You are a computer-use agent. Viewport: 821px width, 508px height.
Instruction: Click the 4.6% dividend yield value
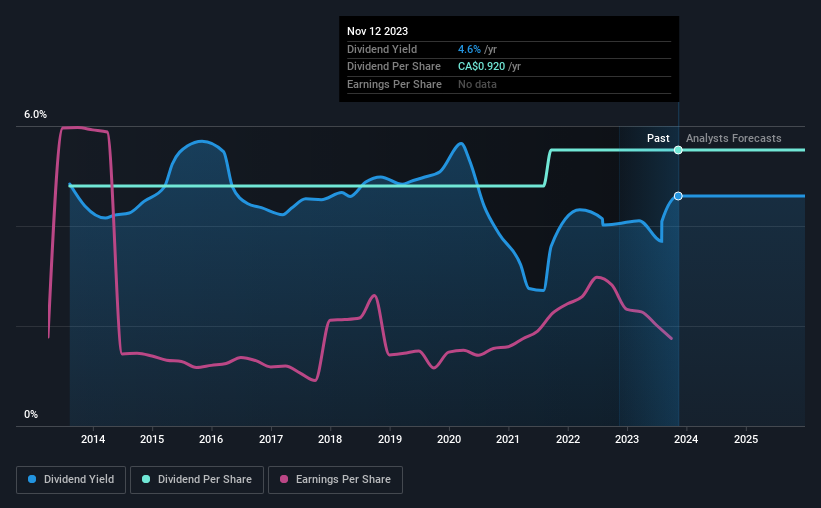pyautogui.click(x=469, y=49)
